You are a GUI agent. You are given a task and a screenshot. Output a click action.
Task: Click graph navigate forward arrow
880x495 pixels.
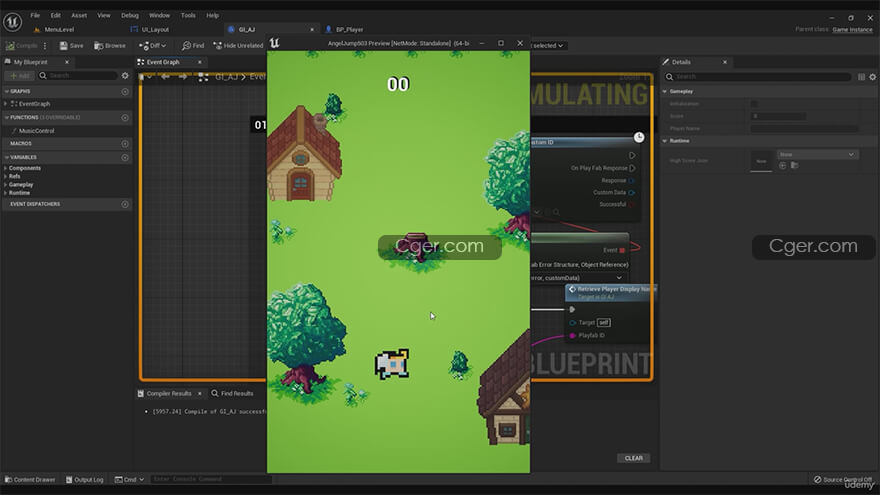pos(182,76)
